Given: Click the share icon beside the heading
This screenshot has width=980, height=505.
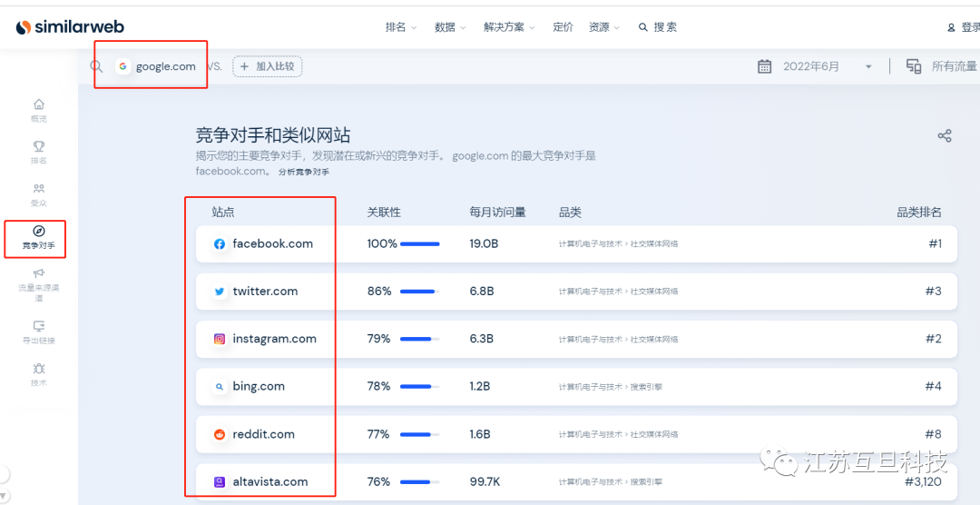Looking at the screenshot, I should tap(945, 136).
